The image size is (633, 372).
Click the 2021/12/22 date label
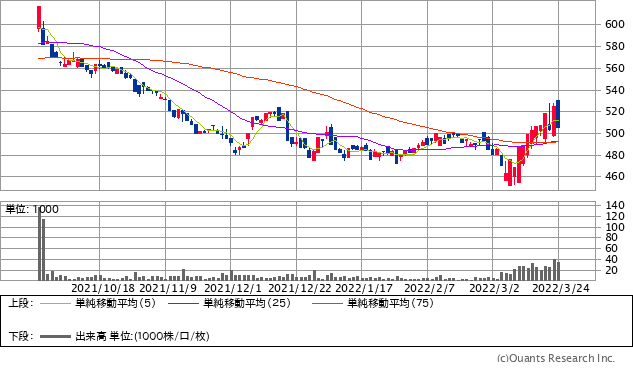300,288
